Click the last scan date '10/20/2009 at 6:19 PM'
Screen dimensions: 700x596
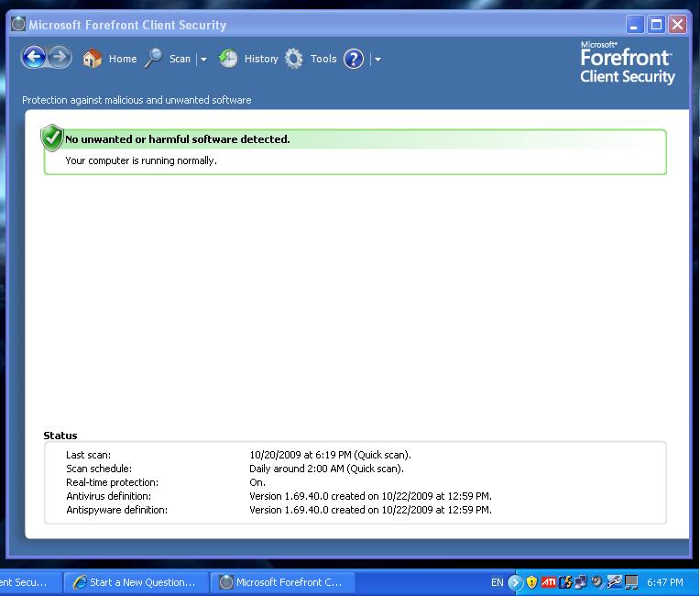(x=301, y=455)
